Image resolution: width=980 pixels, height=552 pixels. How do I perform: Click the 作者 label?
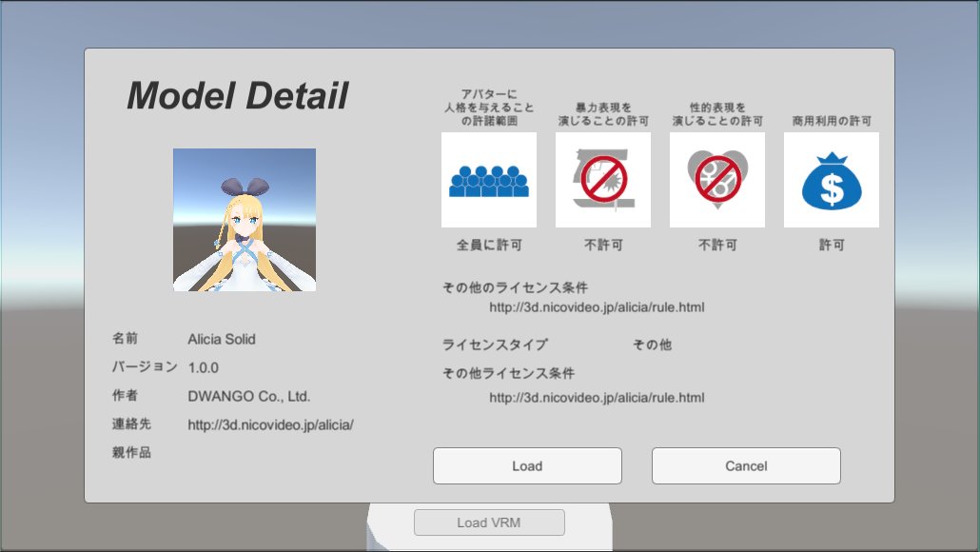click(125, 395)
